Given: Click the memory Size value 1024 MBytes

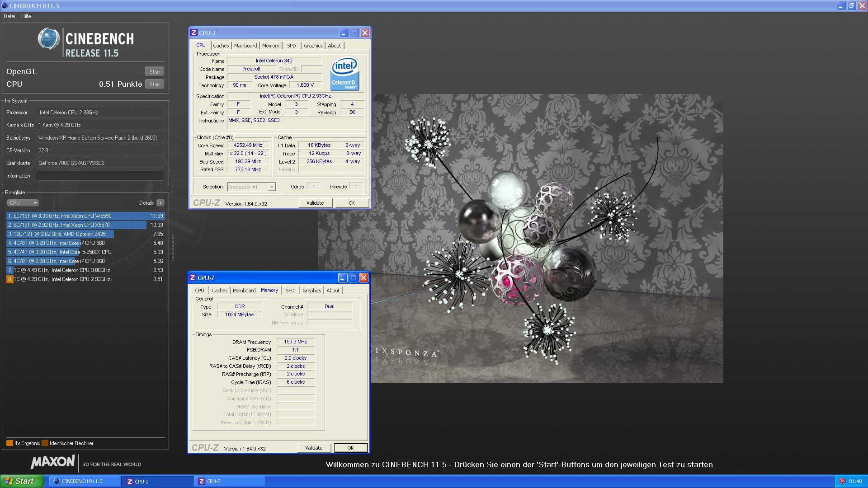Looking at the screenshot, I should point(240,315).
